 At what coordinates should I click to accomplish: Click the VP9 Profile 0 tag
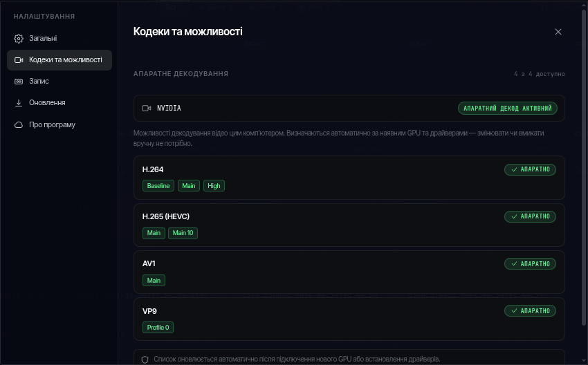158,328
